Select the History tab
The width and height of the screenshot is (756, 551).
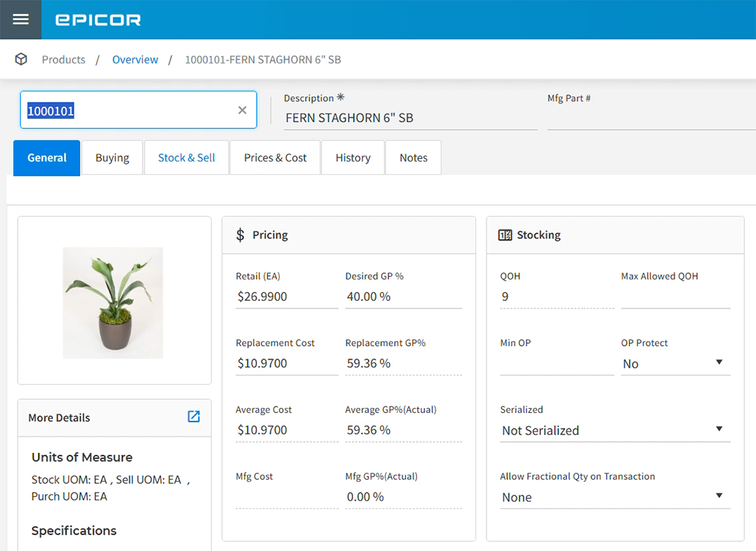click(352, 157)
